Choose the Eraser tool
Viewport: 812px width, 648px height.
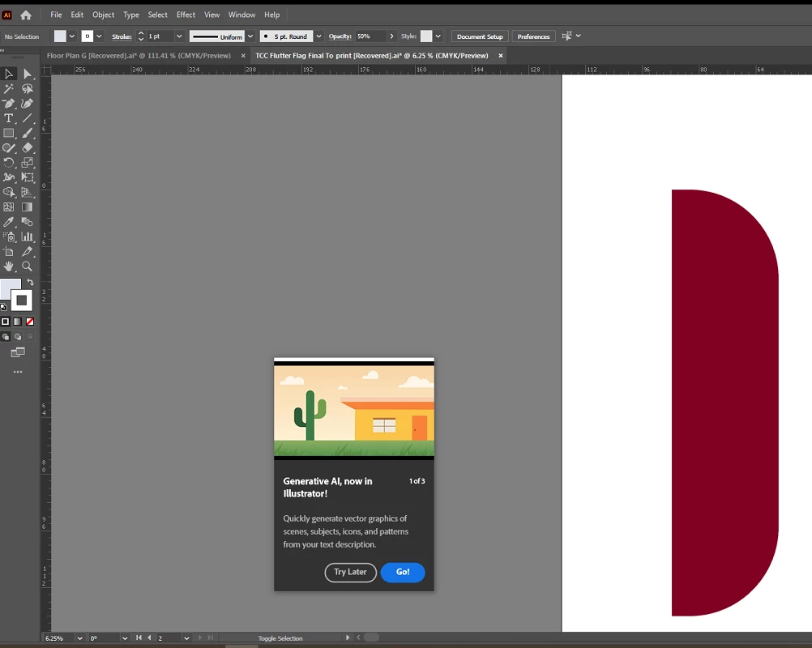(28, 148)
